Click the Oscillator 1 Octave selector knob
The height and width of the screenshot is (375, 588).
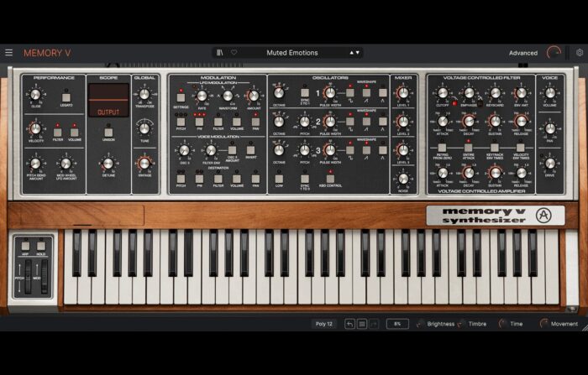[x=279, y=93]
